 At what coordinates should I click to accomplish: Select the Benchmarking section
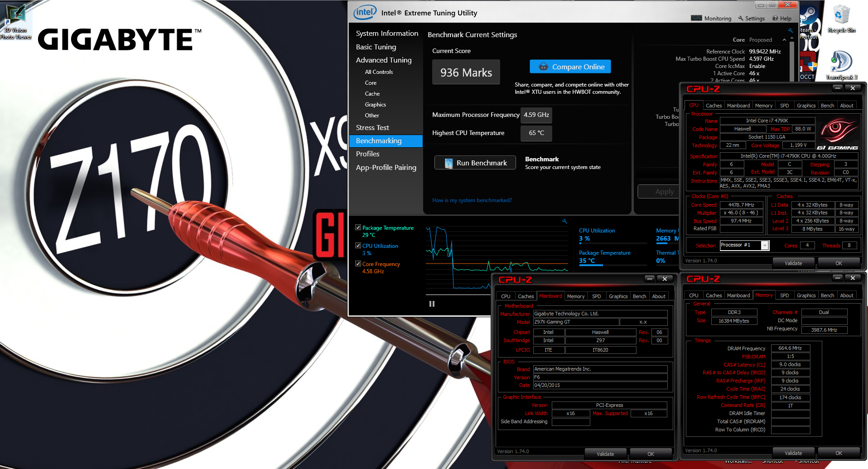tap(386, 141)
